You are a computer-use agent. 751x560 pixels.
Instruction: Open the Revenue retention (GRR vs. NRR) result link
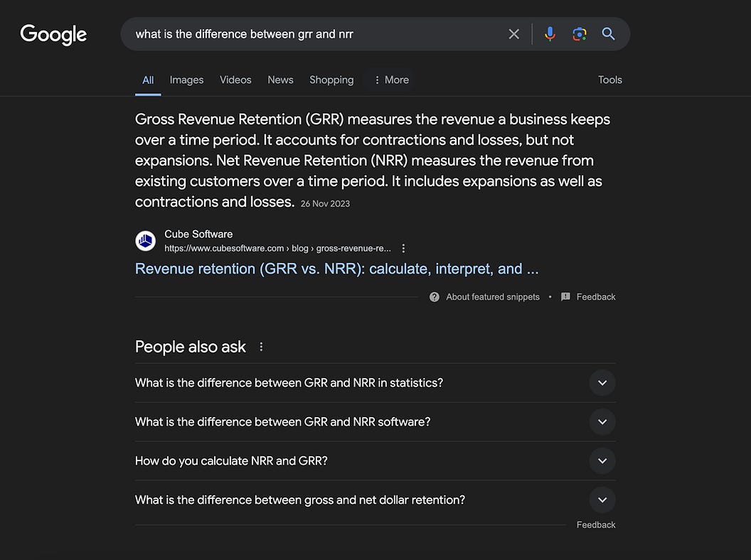click(336, 269)
